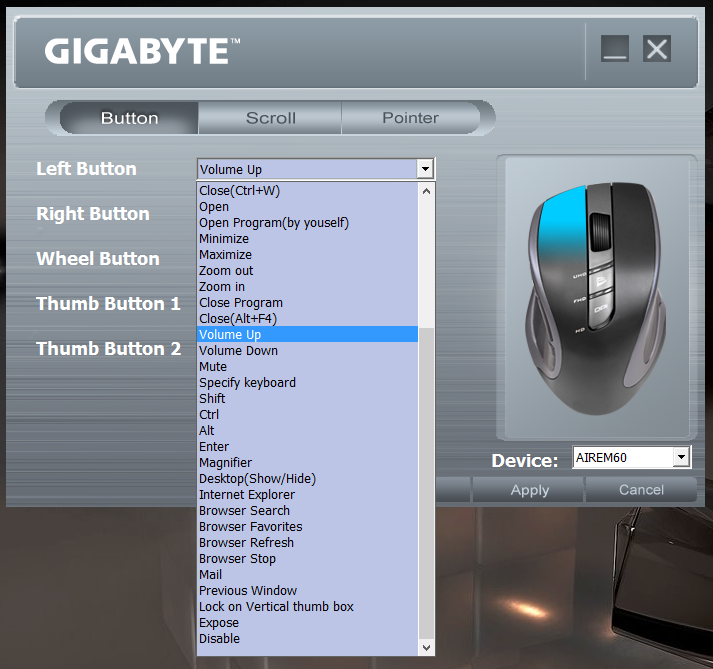Apply the button settings

pos(529,490)
